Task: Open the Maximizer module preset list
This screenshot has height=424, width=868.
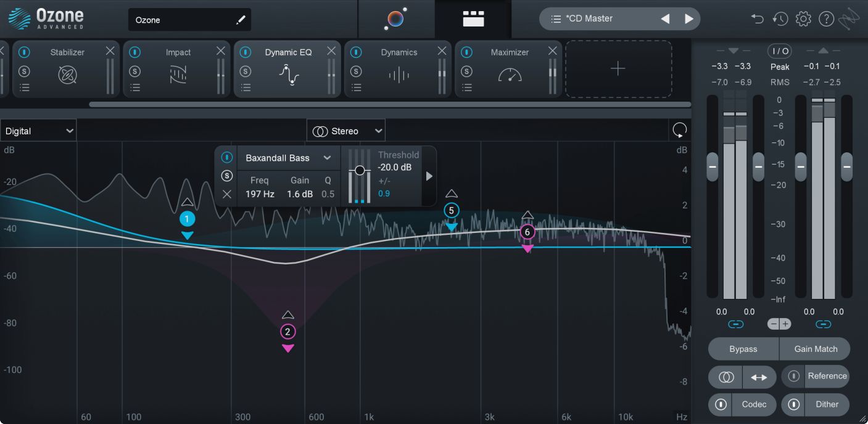Action: click(x=467, y=88)
